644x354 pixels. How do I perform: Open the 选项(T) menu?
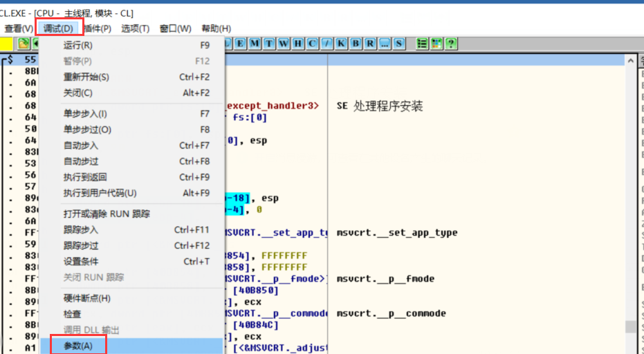click(135, 28)
